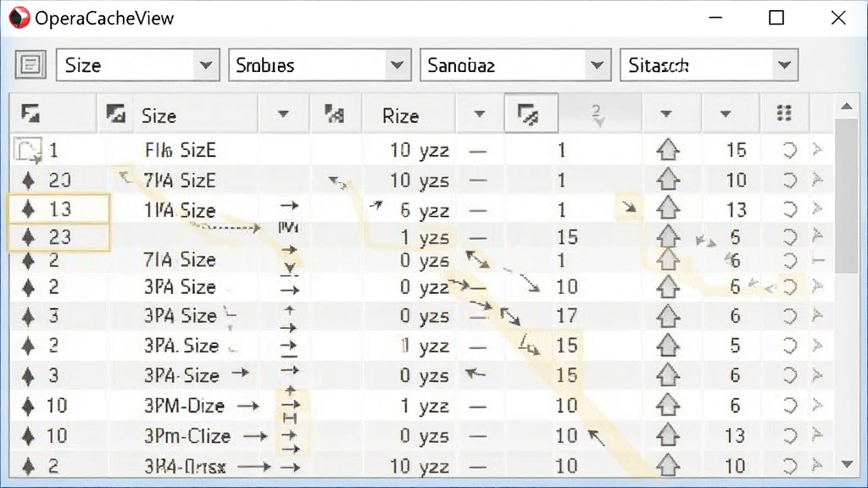The image size is (868, 488).
Task: Click the checkered icon column header
Action: [x=334, y=114]
